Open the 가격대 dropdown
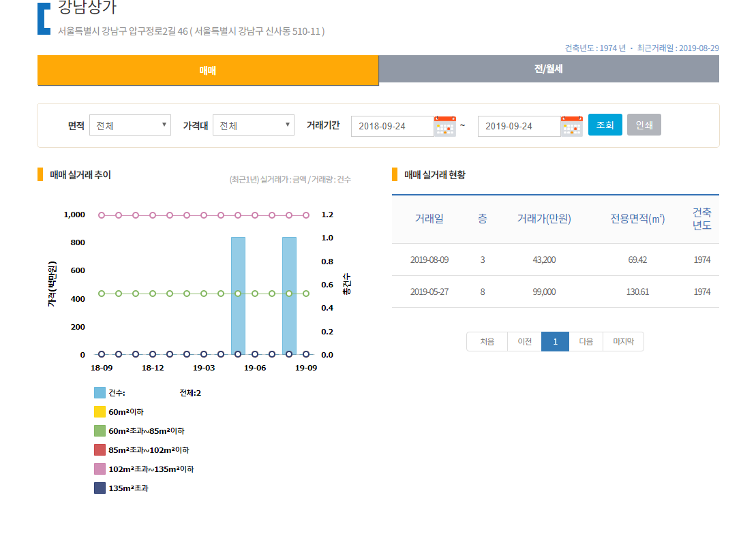The width and height of the screenshot is (756, 536). click(254, 125)
